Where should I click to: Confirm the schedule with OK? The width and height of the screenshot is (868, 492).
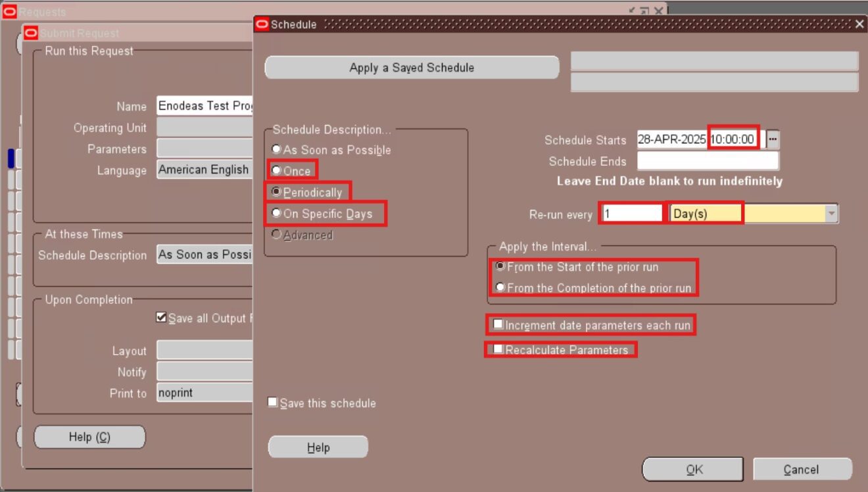(692, 469)
